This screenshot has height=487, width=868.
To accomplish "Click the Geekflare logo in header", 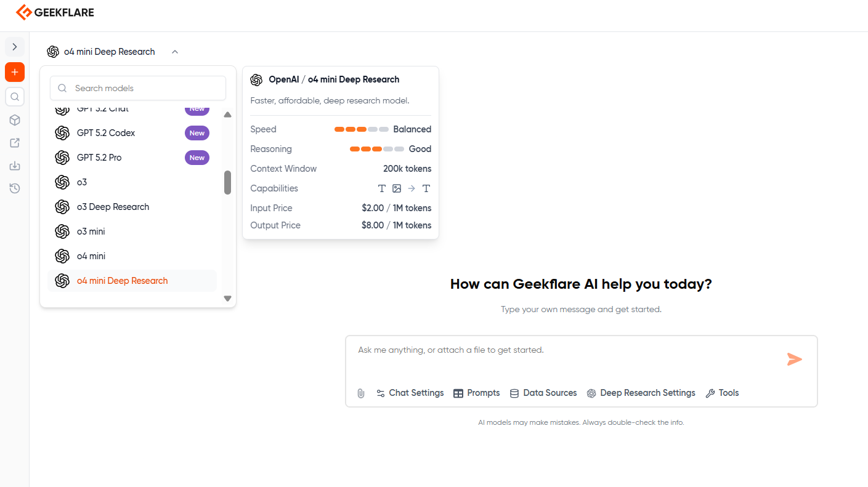I will 55,12.
